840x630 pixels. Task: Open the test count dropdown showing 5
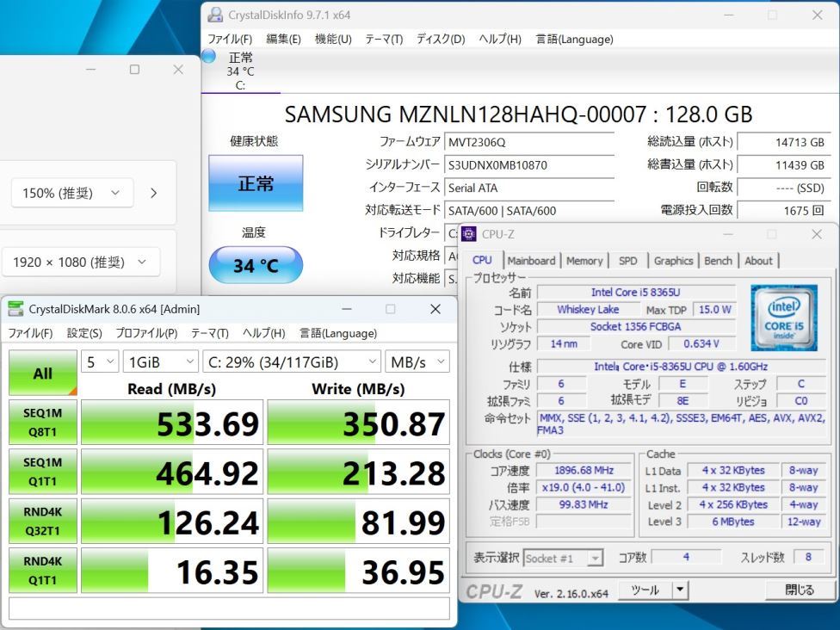101,362
